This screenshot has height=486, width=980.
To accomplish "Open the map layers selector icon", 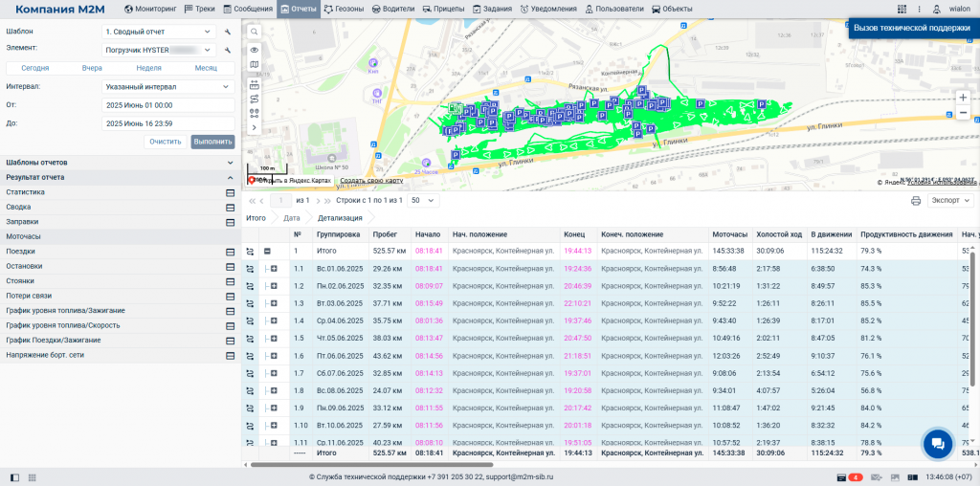I will tap(255, 64).
